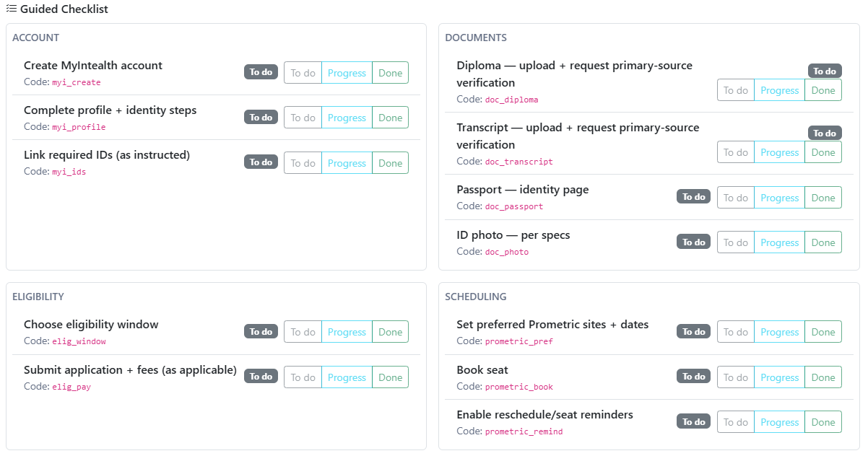The width and height of the screenshot is (868, 456).
Task: Click the doc_passport code label
Action: tap(513, 206)
